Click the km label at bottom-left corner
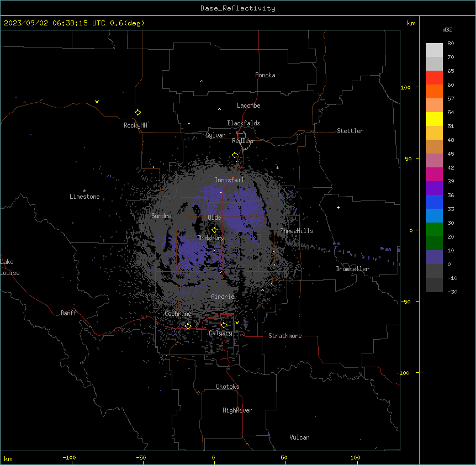This screenshot has width=476, height=465. [8, 458]
